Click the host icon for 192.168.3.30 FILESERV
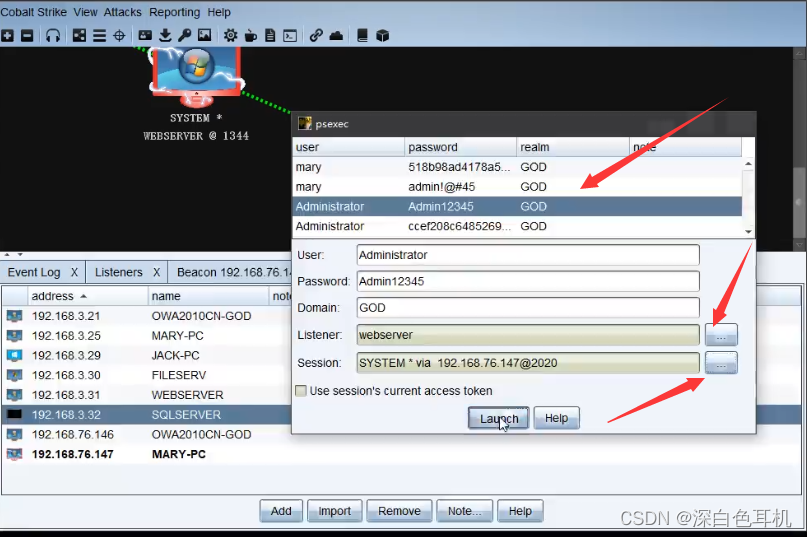807x537 pixels. [x=14, y=375]
